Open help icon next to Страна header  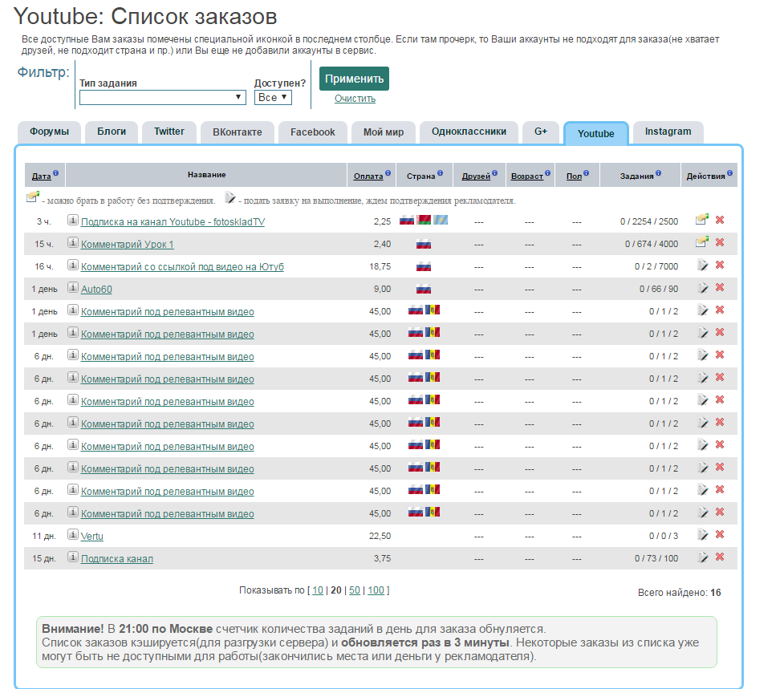(440, 173)
